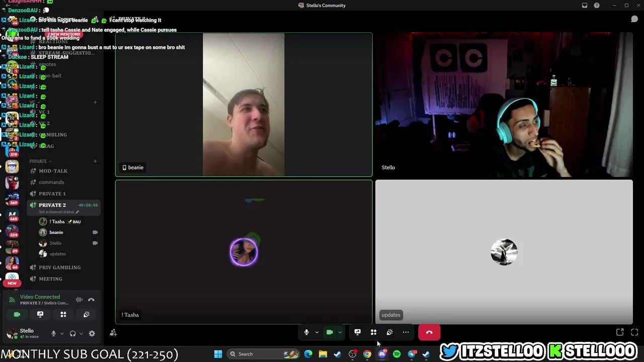The width and height of the screenshot is (644, 362).
Task: Open server marked NEW
Action: 12,279
